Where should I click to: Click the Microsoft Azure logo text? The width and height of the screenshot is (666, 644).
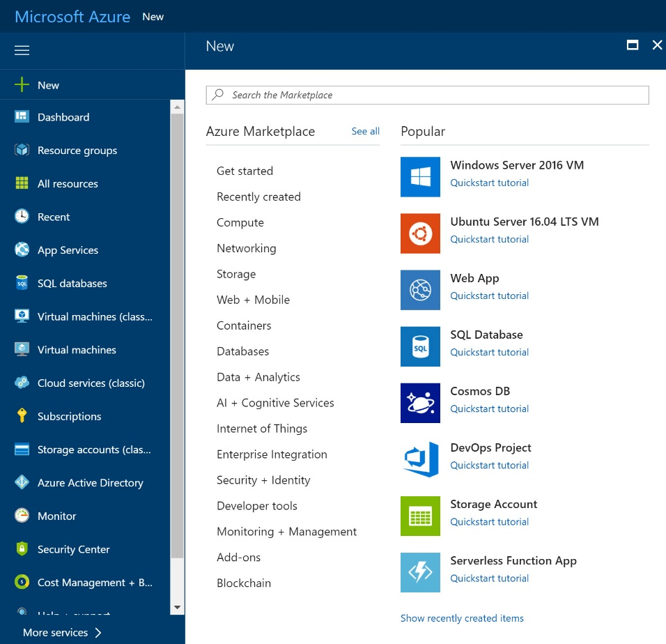(72, 17)
